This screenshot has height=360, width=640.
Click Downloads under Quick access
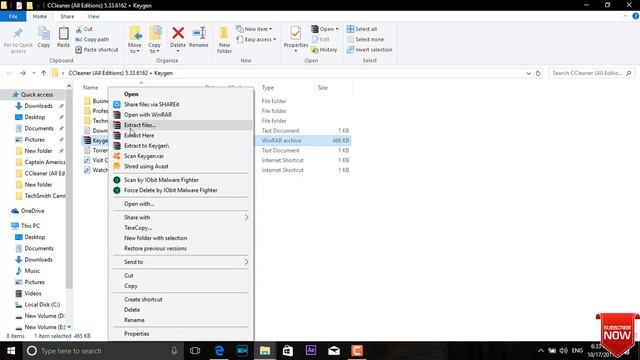[38, 106]
